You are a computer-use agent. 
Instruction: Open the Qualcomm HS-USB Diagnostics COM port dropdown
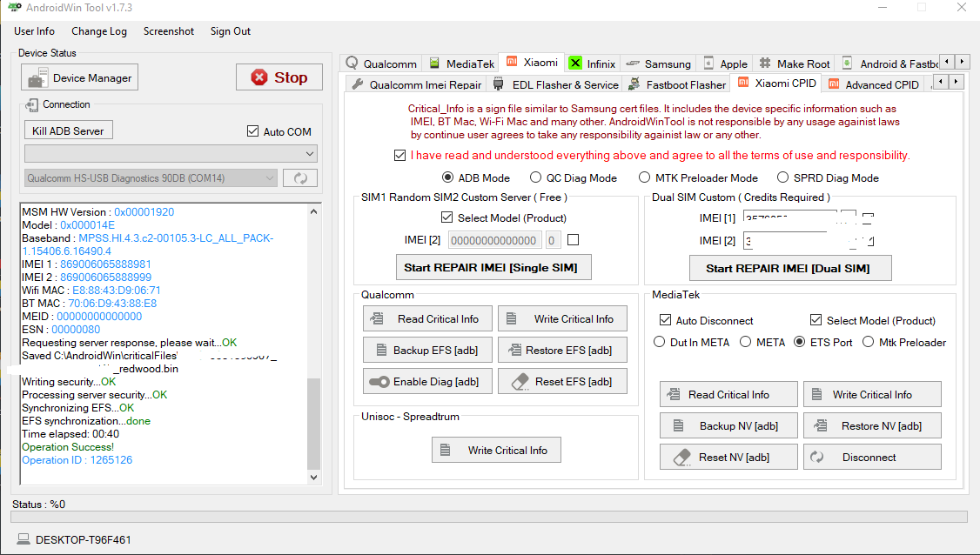point(150,178)
